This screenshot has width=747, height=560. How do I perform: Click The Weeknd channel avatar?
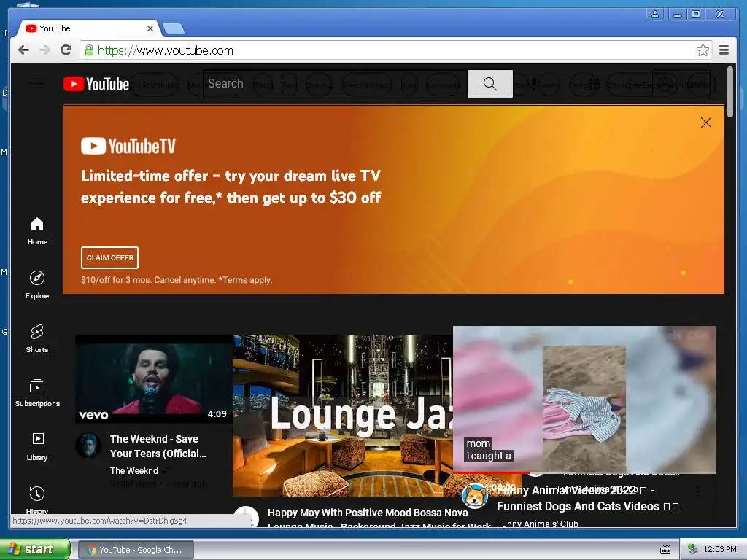(x=88, y=446)
